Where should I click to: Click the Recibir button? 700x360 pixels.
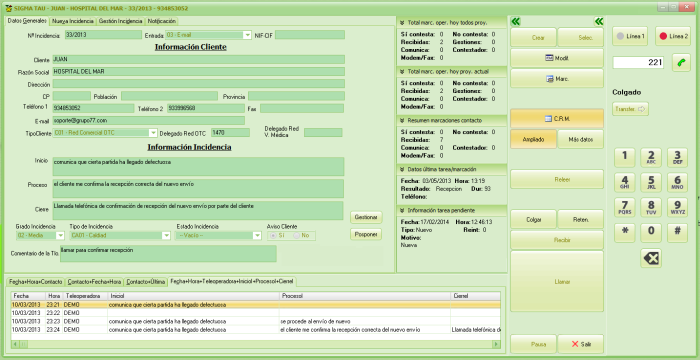pos(557,240)
